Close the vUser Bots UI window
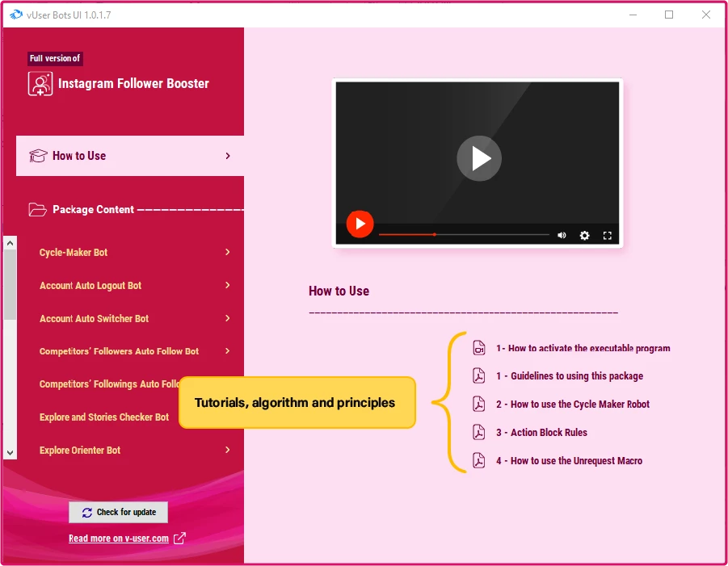This screenshot has height=566, width=728. [x=705, y=15]
